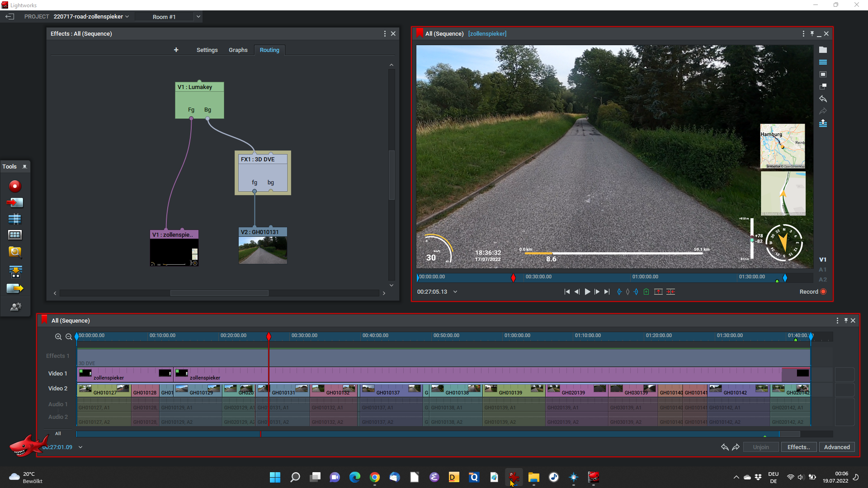Viewport: 868px width, 488px height.
Task: Redo last timeline edit
Action: click(736, 447)
